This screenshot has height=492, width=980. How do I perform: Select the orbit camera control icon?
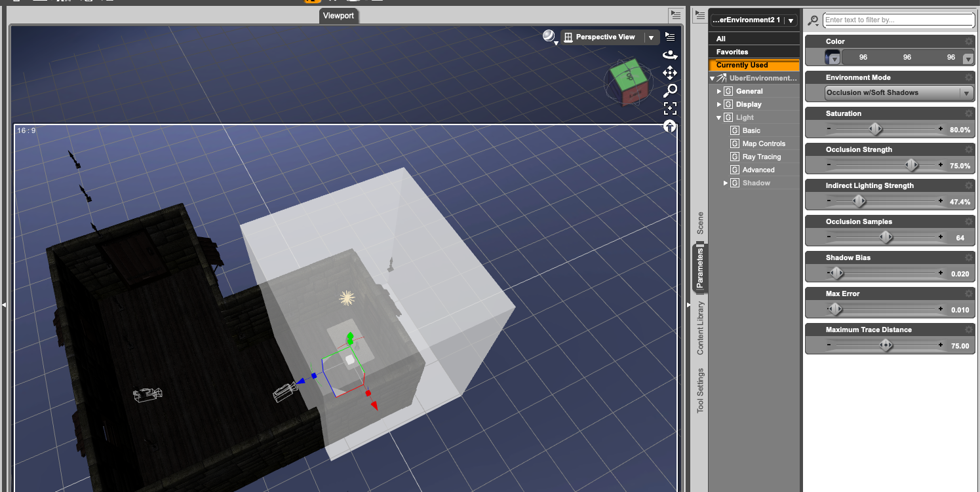(670, 56)
